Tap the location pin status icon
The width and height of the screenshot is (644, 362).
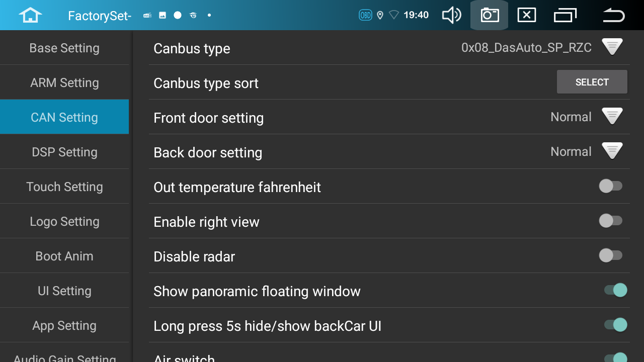[380, 15]
